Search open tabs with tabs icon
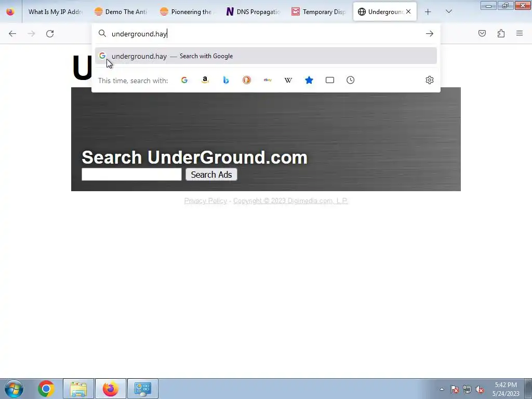Viewport: 532px width, 399px height. 330,80
